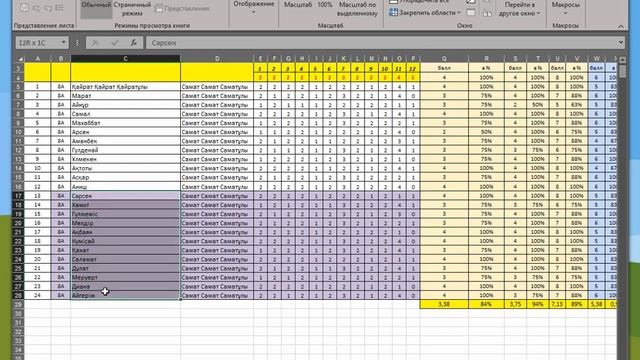Click the average cell 3,75

pyautogui.click(x=515, y=304)
